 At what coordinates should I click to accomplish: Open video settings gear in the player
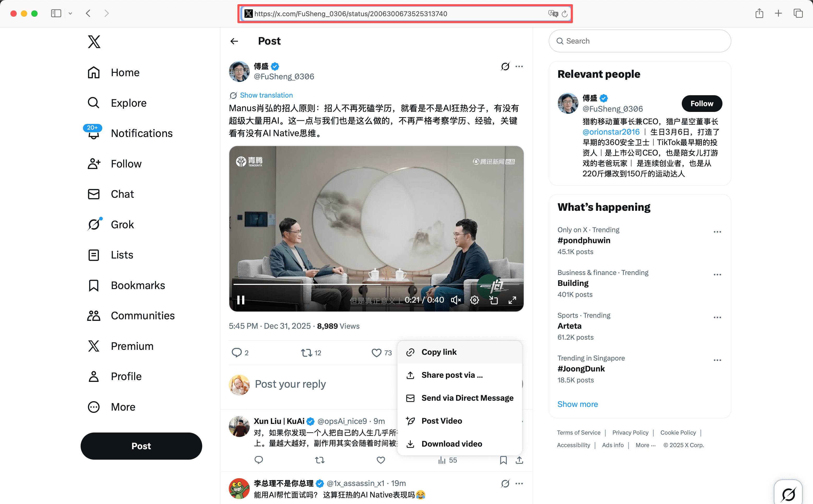[474, 300]
